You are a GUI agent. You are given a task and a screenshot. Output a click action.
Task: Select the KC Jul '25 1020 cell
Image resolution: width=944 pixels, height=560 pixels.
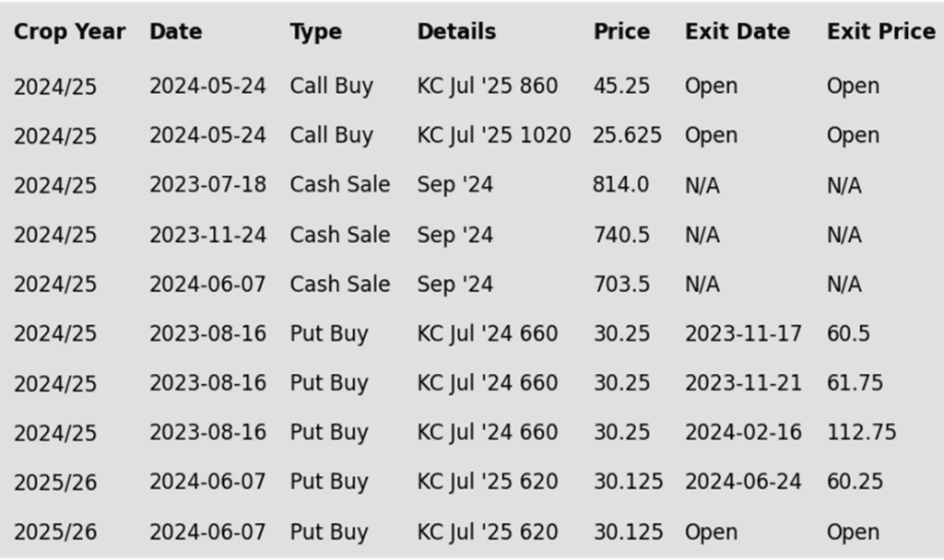pyautogui.click(x=494, y=135)
